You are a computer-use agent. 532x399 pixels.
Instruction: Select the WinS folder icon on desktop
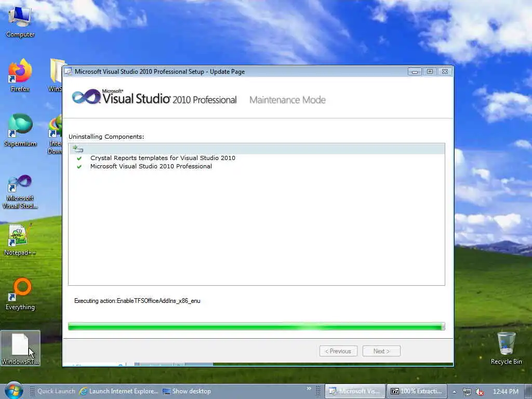(x=55, y=75)
